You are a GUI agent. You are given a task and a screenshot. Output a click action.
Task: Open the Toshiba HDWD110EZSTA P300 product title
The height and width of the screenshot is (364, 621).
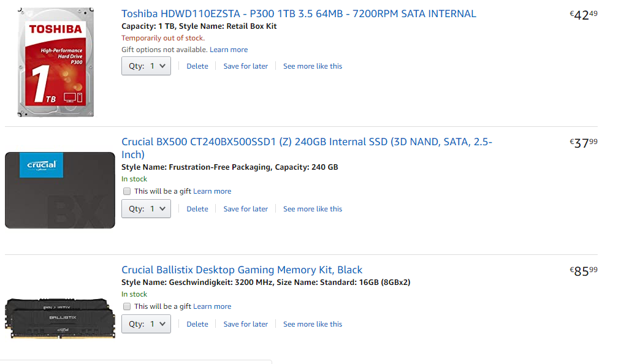click(x=299, y=14)
